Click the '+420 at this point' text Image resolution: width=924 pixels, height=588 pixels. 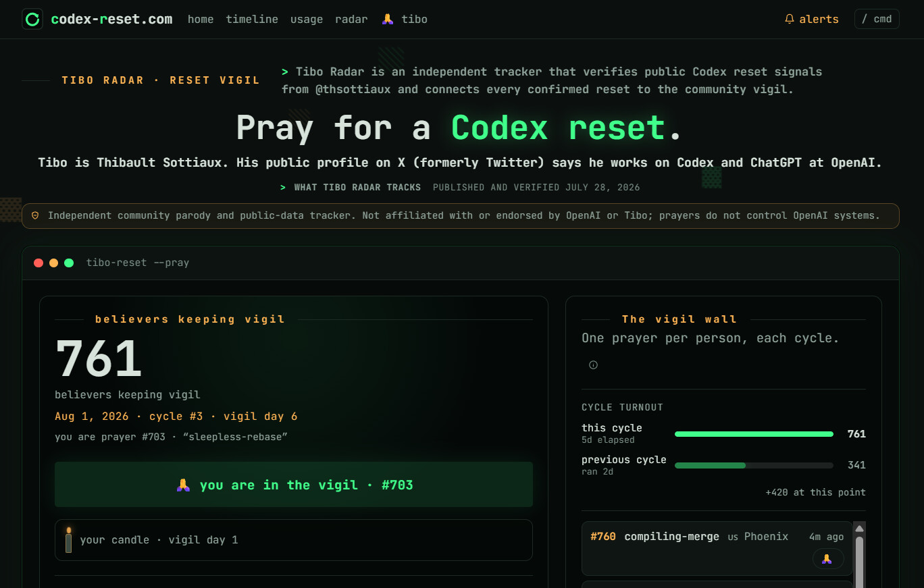815,492
